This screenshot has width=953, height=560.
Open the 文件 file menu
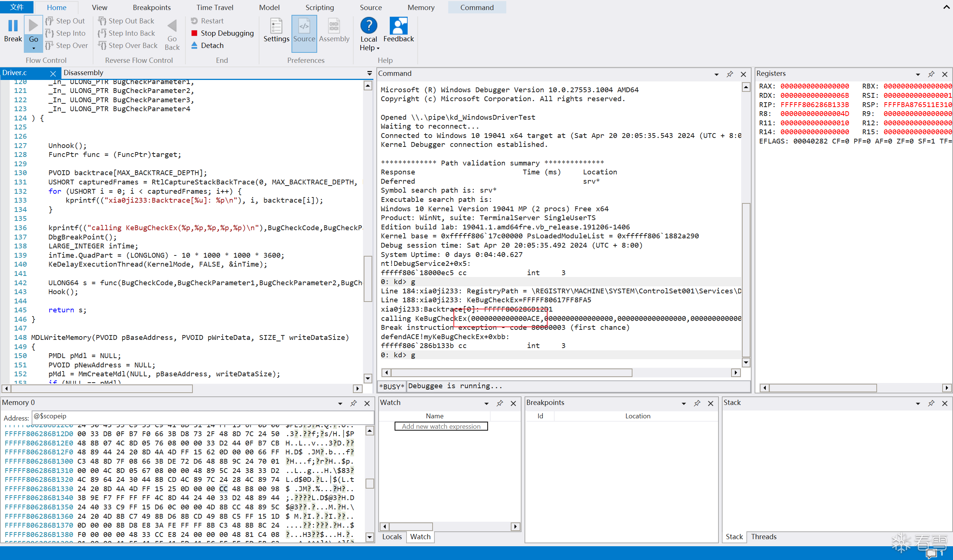tap(17, 7)
